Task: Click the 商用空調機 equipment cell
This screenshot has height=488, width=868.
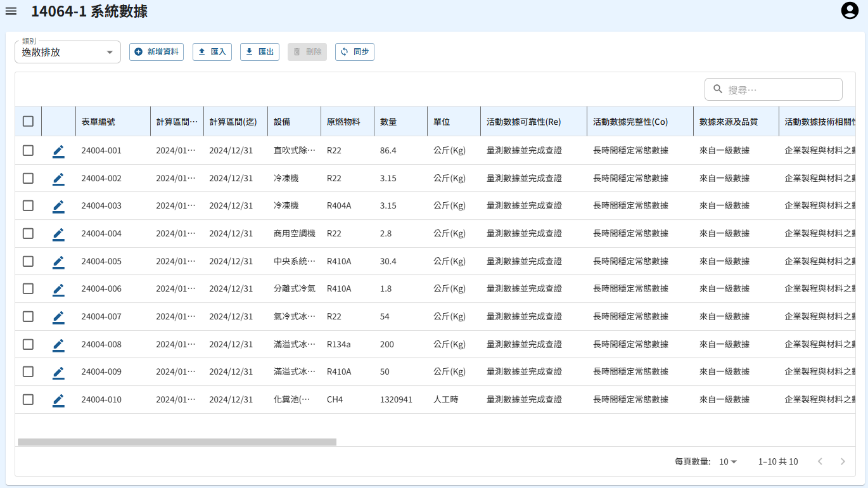Action: pyautogui.click(x=295, y=234)
